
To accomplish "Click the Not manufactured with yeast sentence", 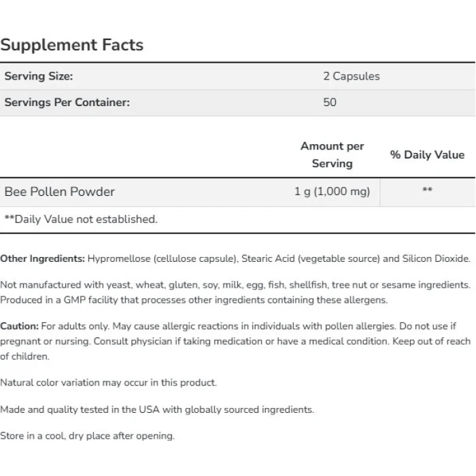I will [x=235, y=285].
